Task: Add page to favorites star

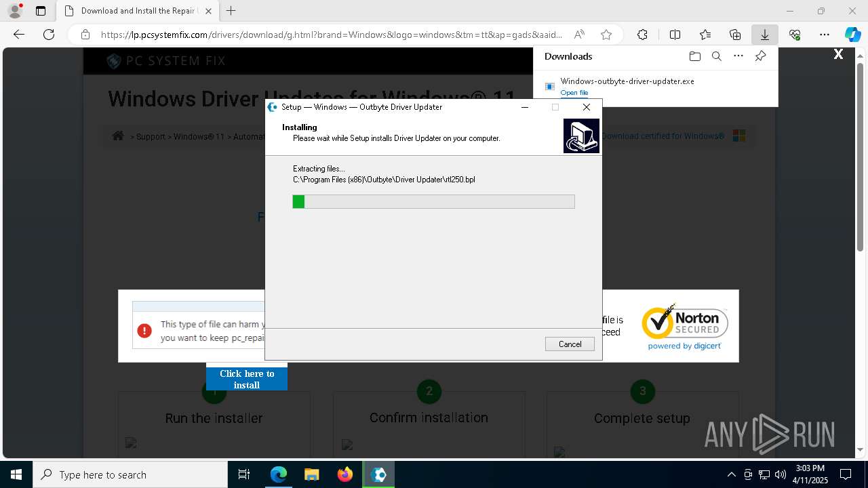Action: pos(606,35)
